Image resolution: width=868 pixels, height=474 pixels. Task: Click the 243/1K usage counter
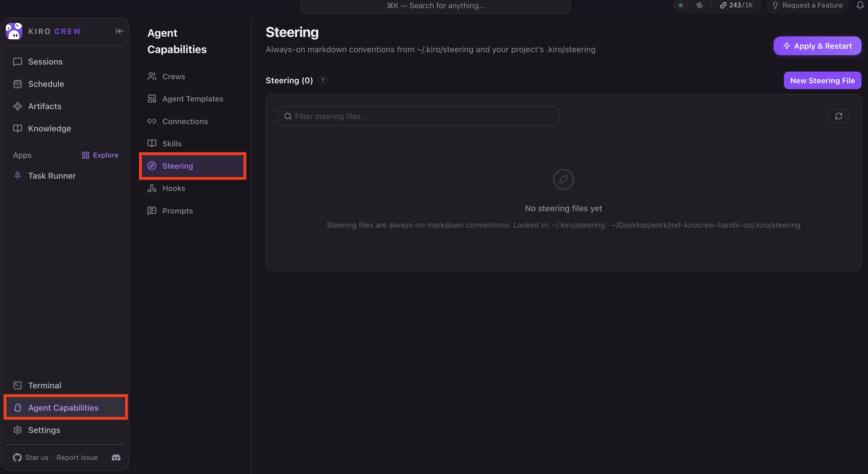pos(736,5)
